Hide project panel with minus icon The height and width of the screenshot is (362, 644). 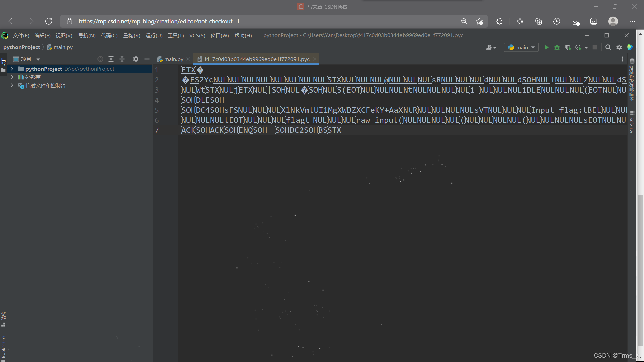147,59
